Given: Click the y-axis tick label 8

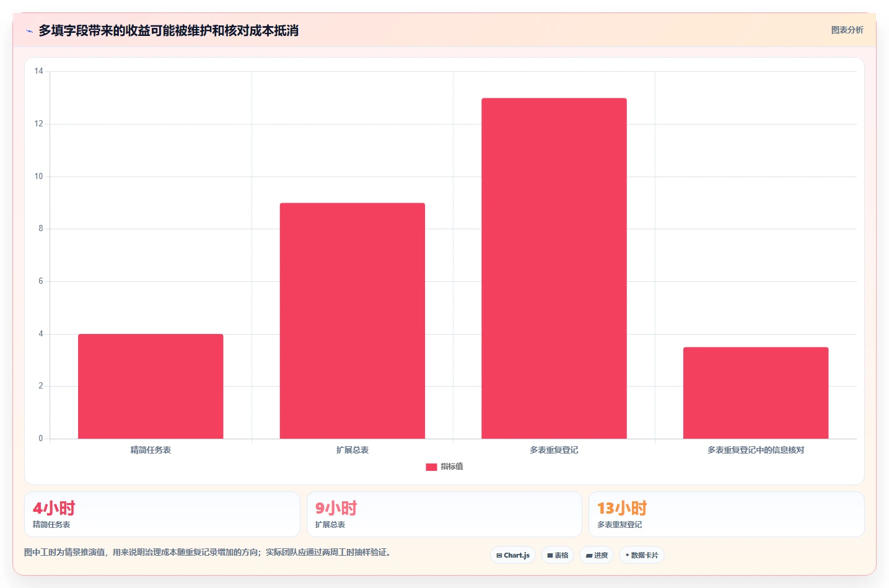Looking at the screenshot, I should [41, 229].
